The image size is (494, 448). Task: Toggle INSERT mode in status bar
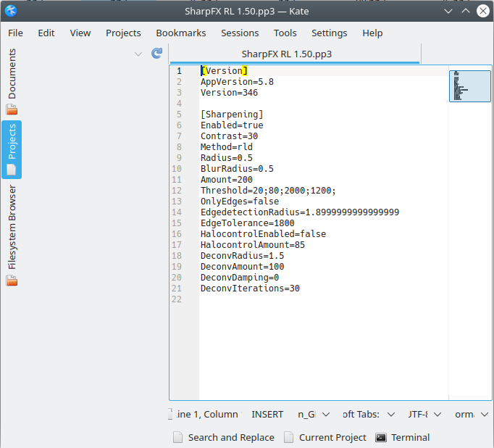tap(267, 414)
